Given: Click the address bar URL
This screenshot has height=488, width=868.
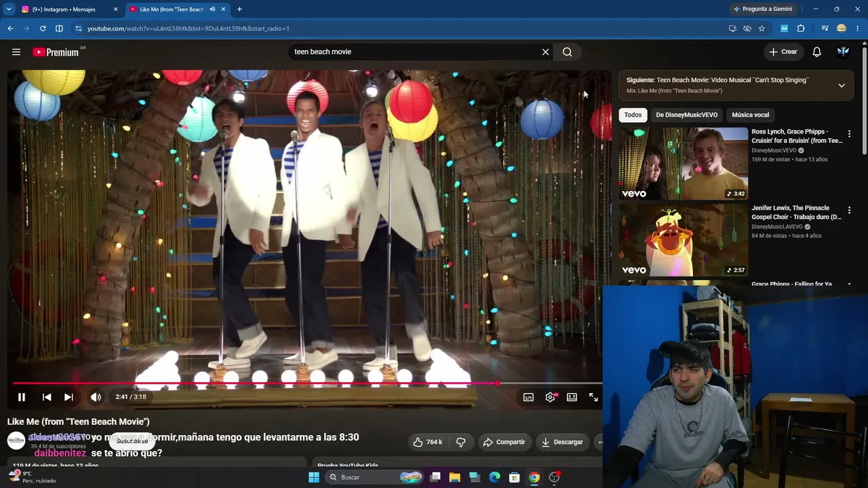Looking at the screenshot, I should (x=189, y=28).
